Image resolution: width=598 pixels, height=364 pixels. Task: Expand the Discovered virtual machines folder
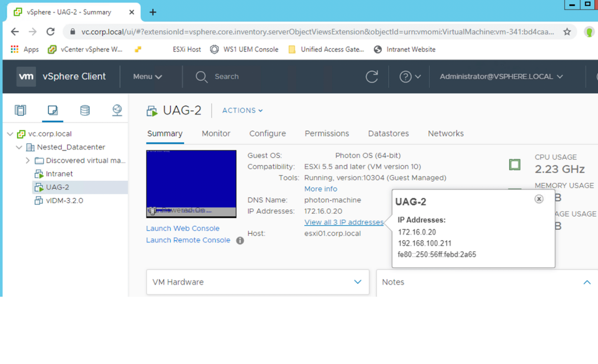[28, 160]
